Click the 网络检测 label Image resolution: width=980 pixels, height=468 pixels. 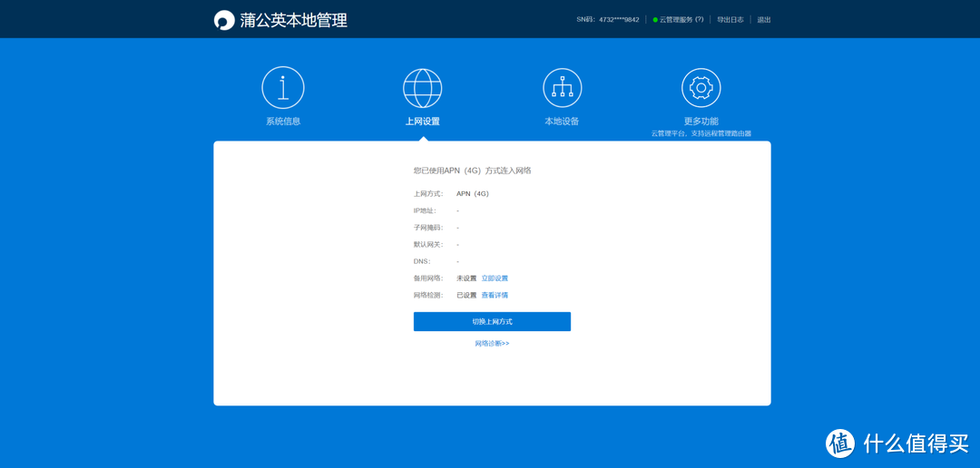pyautogui.click(x=428, y=295)
